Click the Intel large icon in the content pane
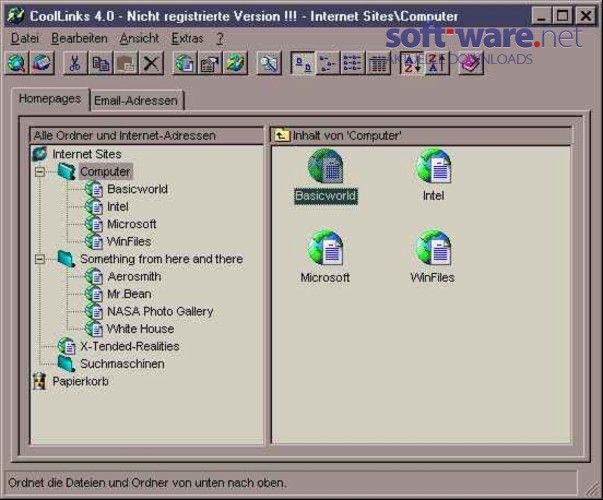This screenshot has width=603, height=500. click(x=434, y=166)
